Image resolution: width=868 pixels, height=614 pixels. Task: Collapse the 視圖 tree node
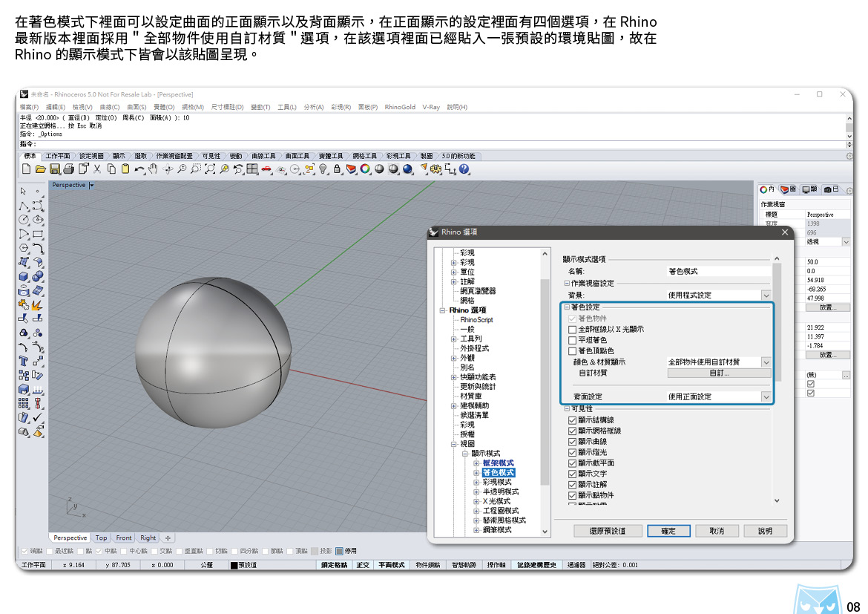click(453, 445)
